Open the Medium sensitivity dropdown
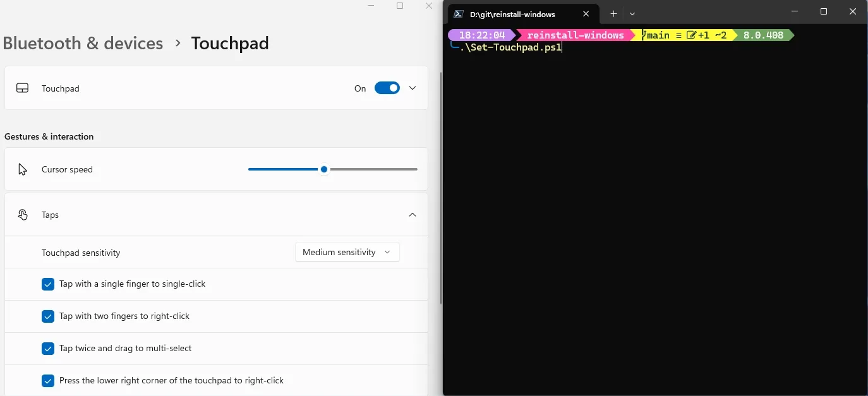 point(347,252)
